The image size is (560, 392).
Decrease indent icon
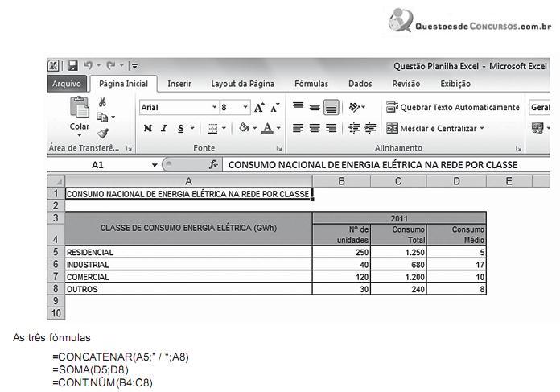click(354, 128)
